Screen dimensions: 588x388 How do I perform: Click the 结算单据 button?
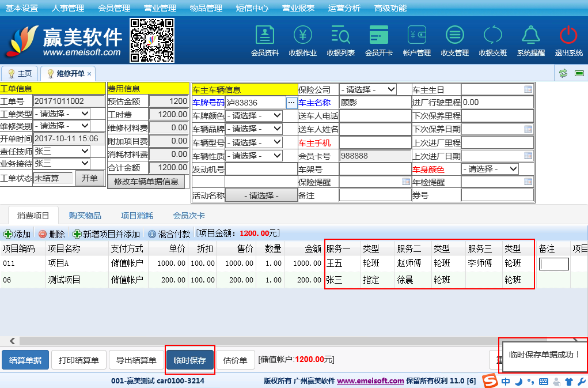25,360
